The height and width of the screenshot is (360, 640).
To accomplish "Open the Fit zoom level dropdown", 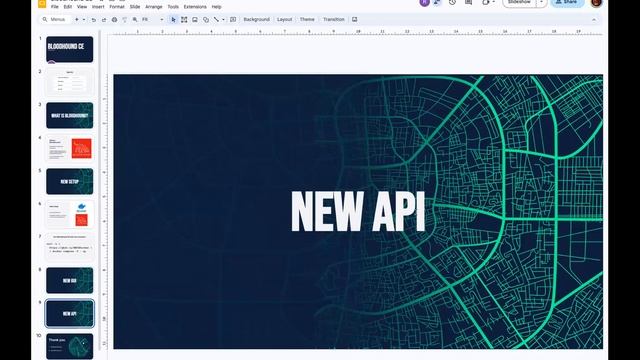I will (153, 20).
